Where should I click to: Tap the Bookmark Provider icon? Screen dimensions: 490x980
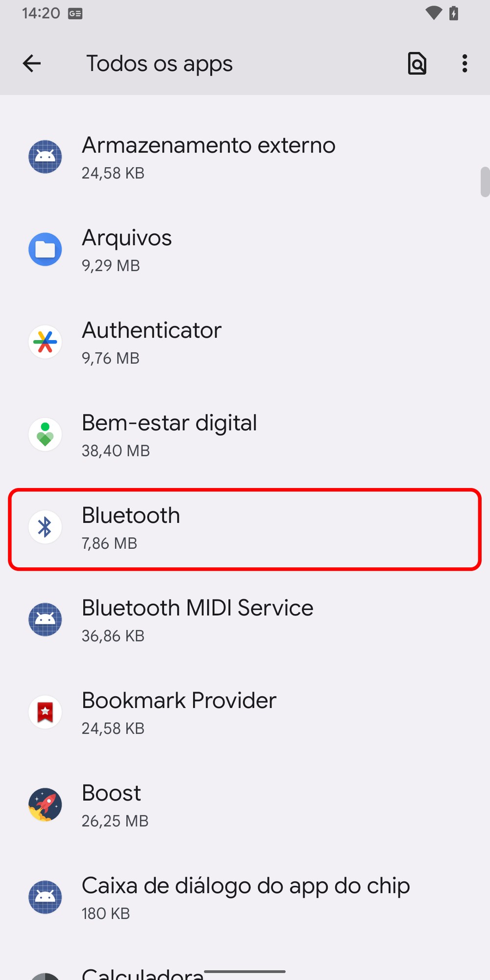pyautogui.click(x=45, y=712)
